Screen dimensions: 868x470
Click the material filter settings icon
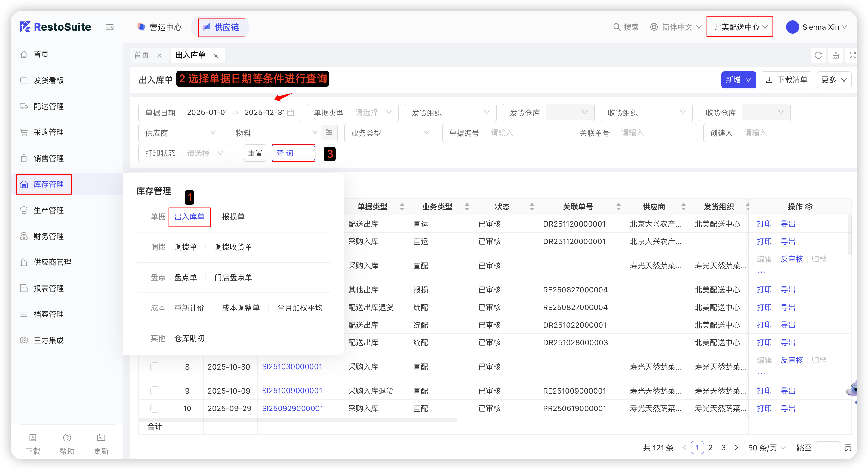click(x=329, y=132)
